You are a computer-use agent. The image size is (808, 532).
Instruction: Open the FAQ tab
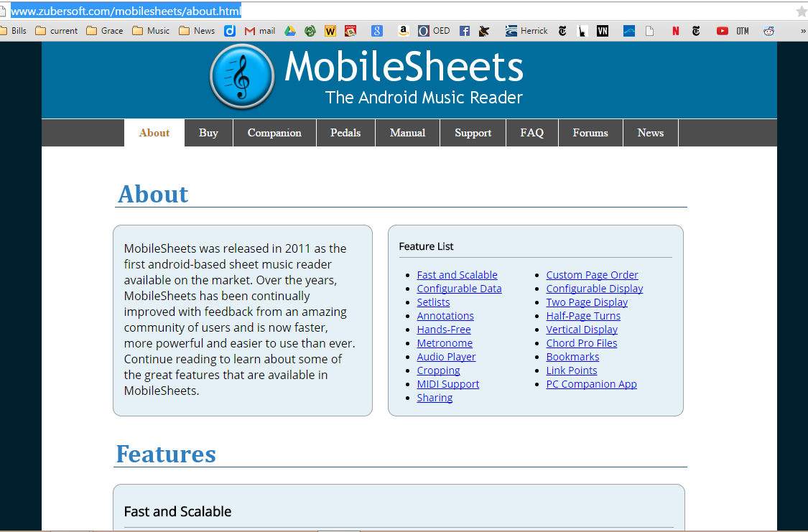(x=532, y=133)
